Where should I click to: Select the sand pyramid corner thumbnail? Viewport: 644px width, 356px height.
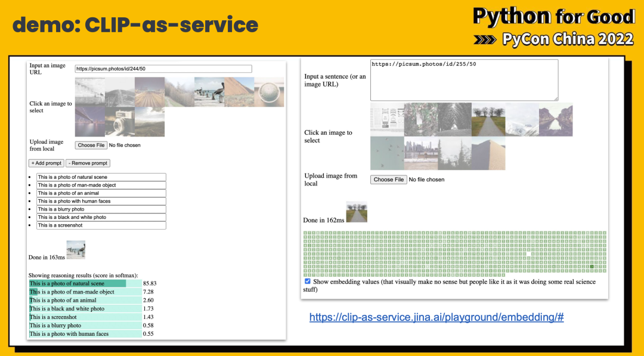pyautogui.click(x=488, y=153)
